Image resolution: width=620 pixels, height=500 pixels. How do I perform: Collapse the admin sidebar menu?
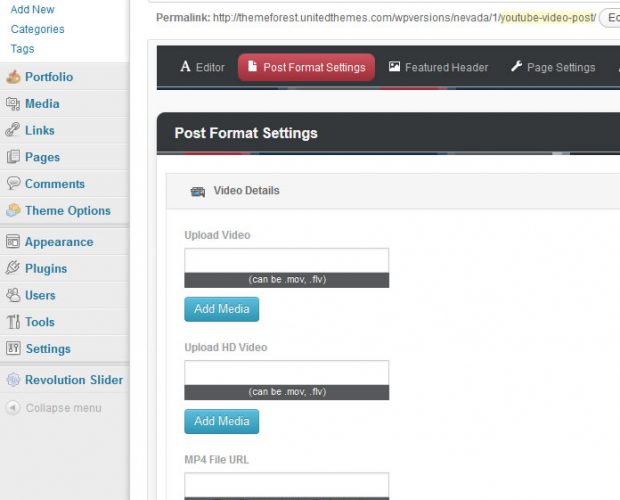tap(62, 408)
